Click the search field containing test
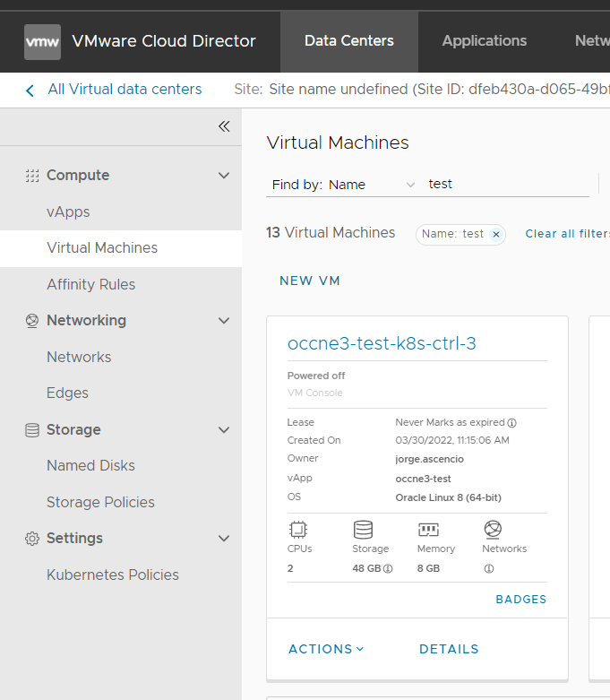Screen dimensions: 610x700 pos(508,185)
